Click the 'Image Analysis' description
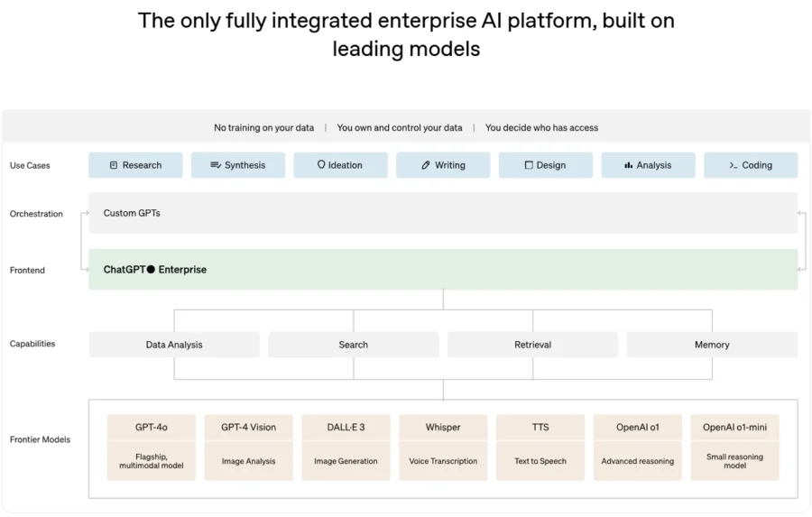This screenshot has width=812, height=517. (x=249, y=461)
